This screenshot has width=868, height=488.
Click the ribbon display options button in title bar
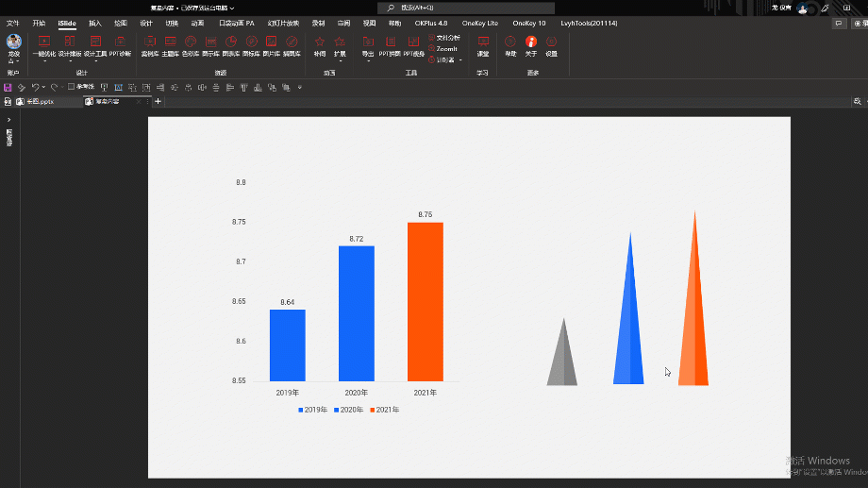[x=847, y=8]
